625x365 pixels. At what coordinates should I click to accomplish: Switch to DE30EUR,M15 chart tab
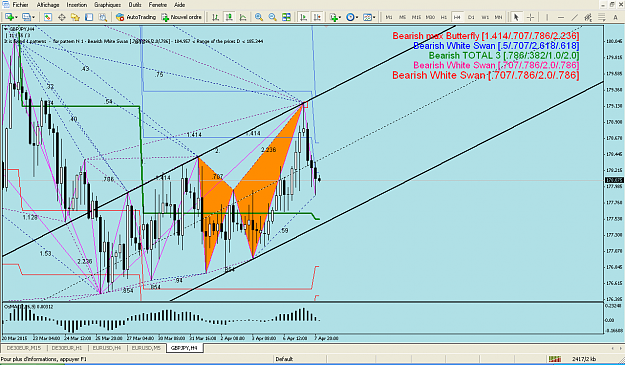[24, 348]
